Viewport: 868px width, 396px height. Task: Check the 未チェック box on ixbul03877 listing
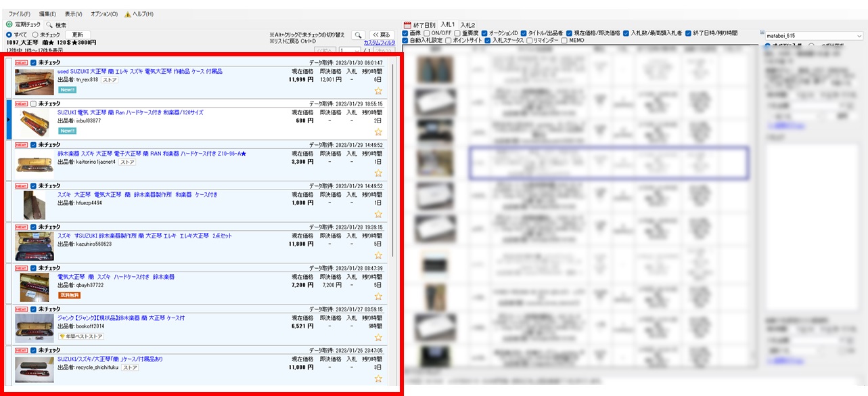coord(33,104)
